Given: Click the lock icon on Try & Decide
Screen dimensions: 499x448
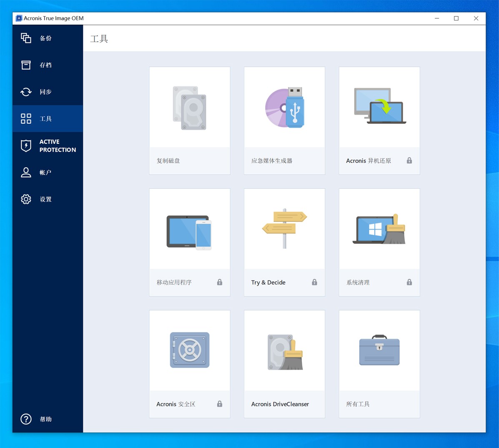Looking at the screenshot, I should coord(314,282).
